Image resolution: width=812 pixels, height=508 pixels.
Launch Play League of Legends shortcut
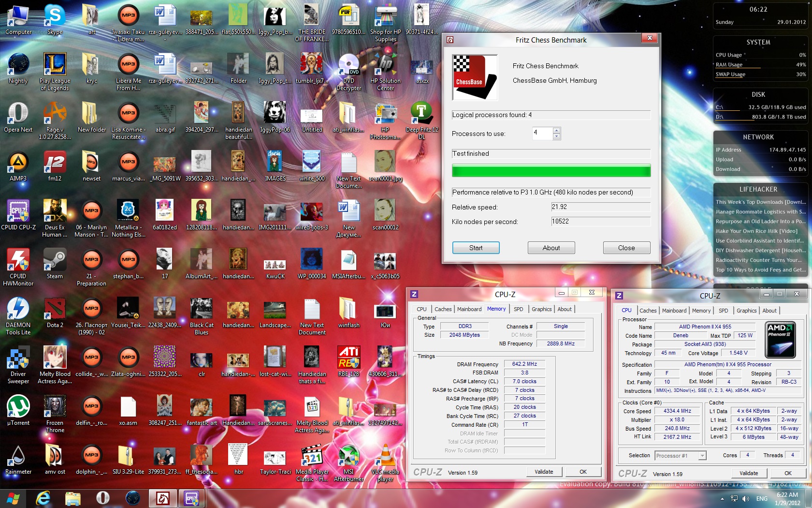(55, 72)
